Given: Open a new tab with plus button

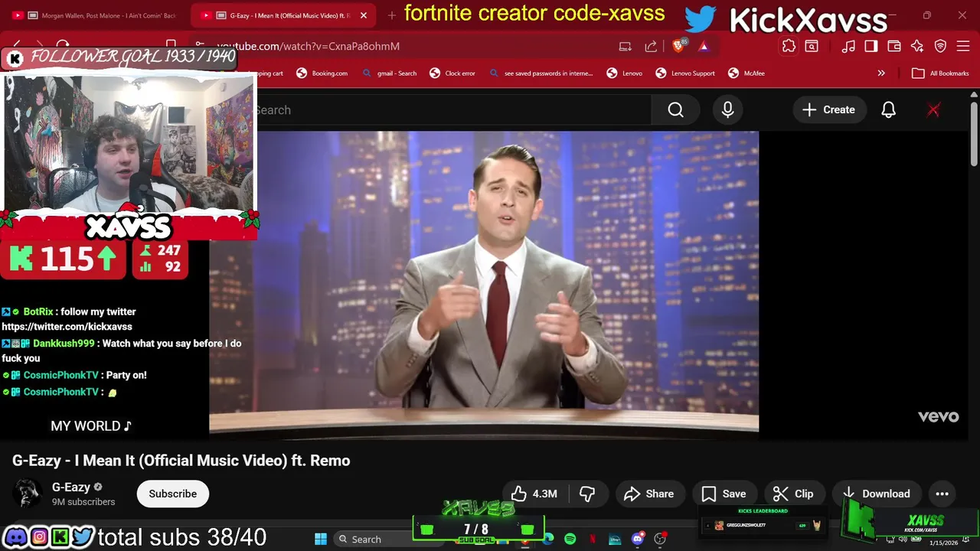Looking at the screenshot, I should [392, 15].
